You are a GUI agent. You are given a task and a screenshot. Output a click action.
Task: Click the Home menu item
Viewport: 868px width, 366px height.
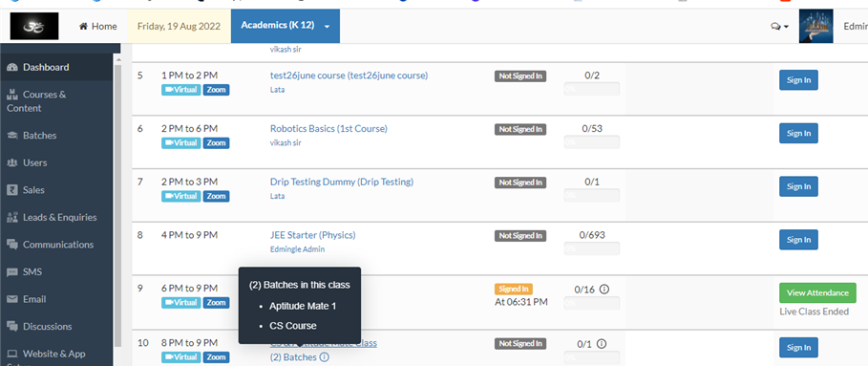click(98, 26)
